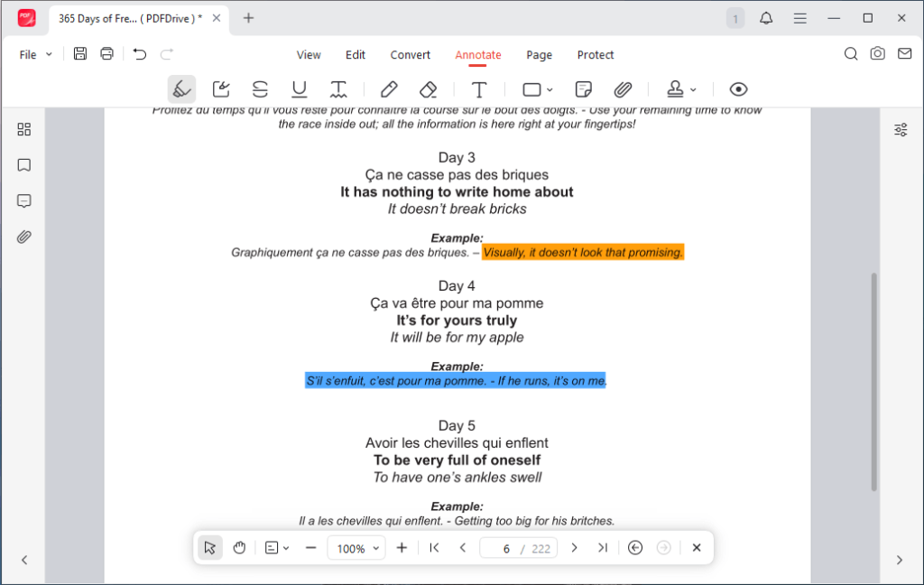Zoom out with minus button
This screenshot has height=585, width=924.
click(310, 548)
